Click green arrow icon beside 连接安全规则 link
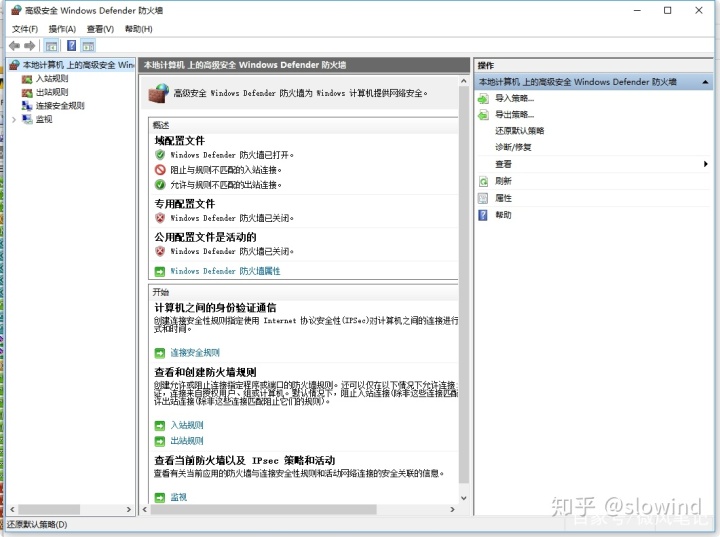The image size is (720, 537). (x=160, y=353)
